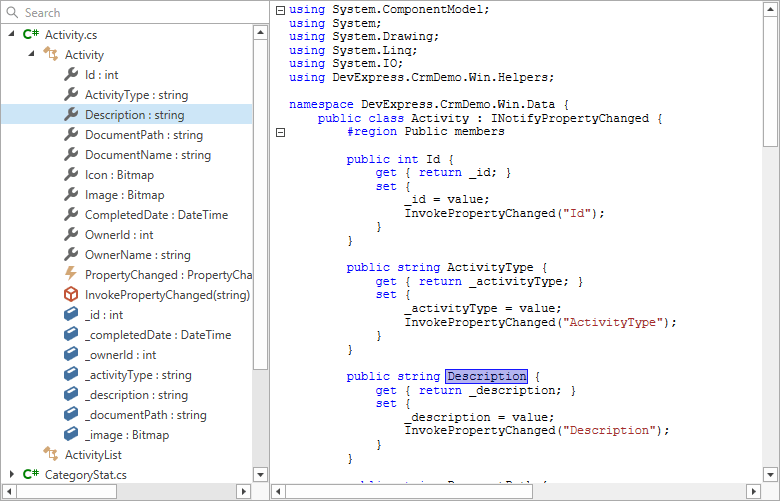Click the property icon beside ActivityType : string

point(71,94)
